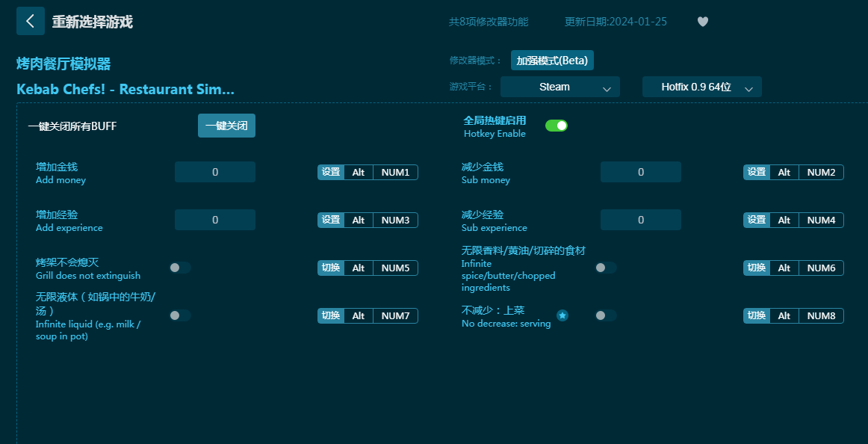The image size is (868, 444).
Task: Click 设置 button for Add money hotkey
Action: click(330, 173)
